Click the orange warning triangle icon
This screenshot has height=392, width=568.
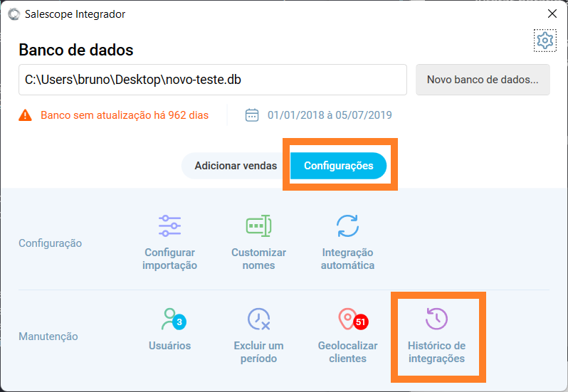click(25, 115)
